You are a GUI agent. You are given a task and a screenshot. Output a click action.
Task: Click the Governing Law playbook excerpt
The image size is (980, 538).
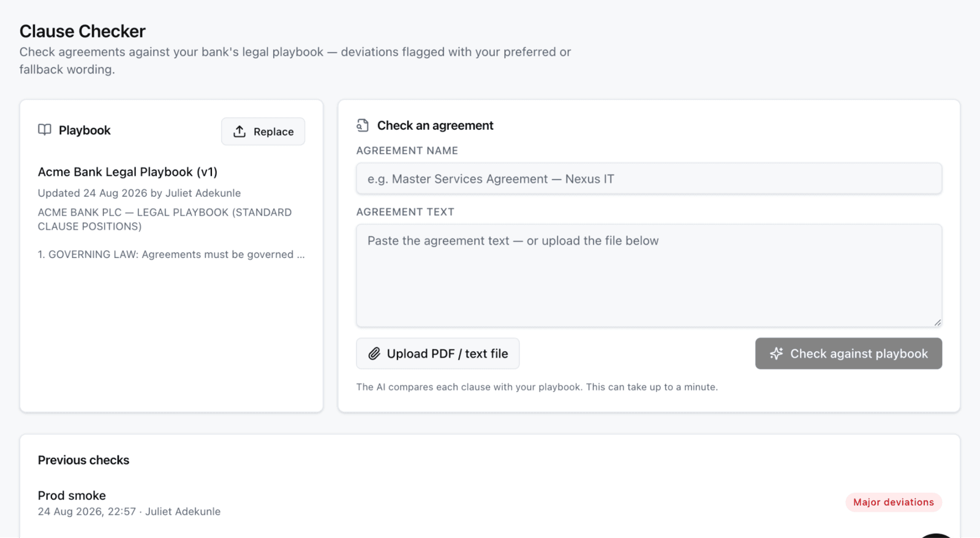tap(171, 254)
